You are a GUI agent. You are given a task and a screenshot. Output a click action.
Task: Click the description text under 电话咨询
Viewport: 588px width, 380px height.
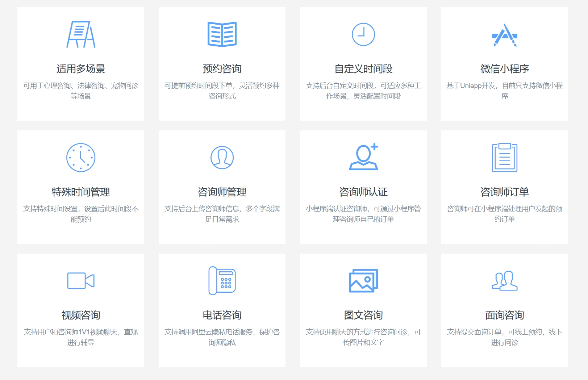coord(222,337)
